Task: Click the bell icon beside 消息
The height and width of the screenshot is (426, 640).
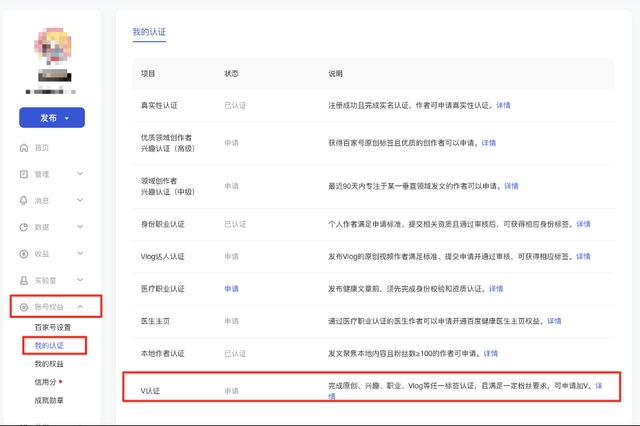Action: [24, 200]
